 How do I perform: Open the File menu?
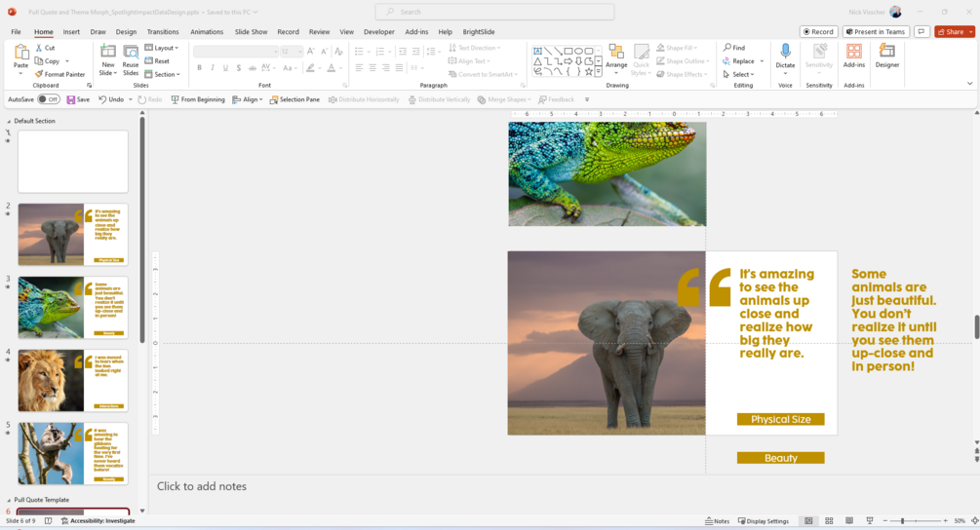point(16,32)
